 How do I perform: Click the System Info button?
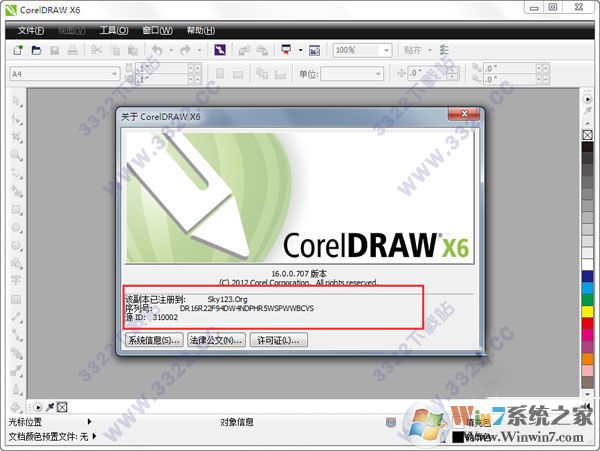pyautogui.click(x=154, y=340)
